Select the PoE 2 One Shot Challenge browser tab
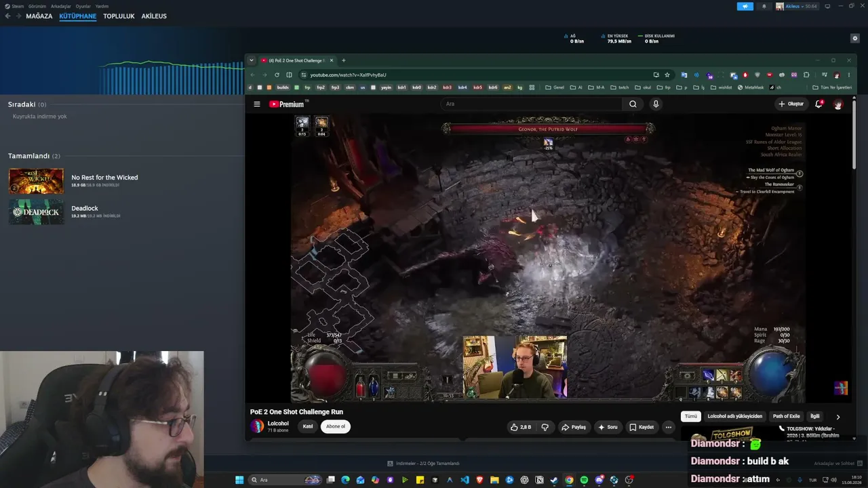This screenshot has width=868, height=488. pos(296,60)
